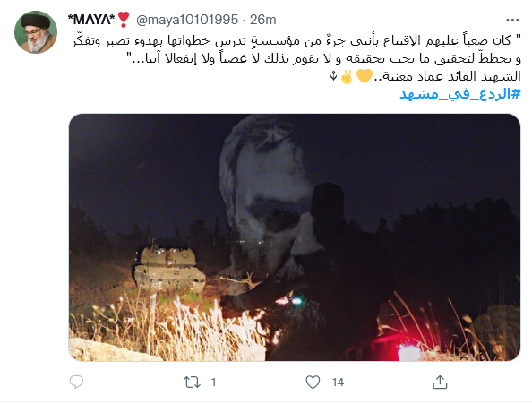The width and height of the screenshot is (532, 404).
Task: Retweet this post using the arrows icon
Action: tap(192, 383)
